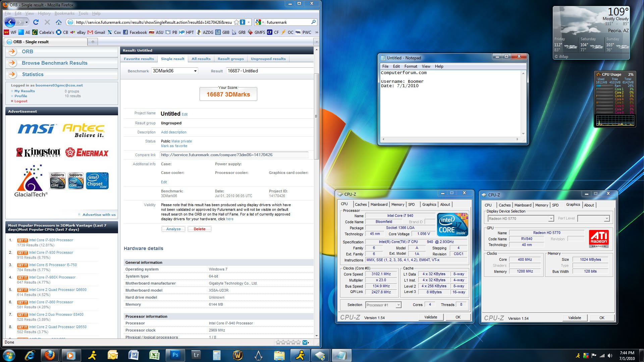Click OK in the right CPU-Z window
The width and height of the screenshot is (644, 362).
tap(602, 318)
